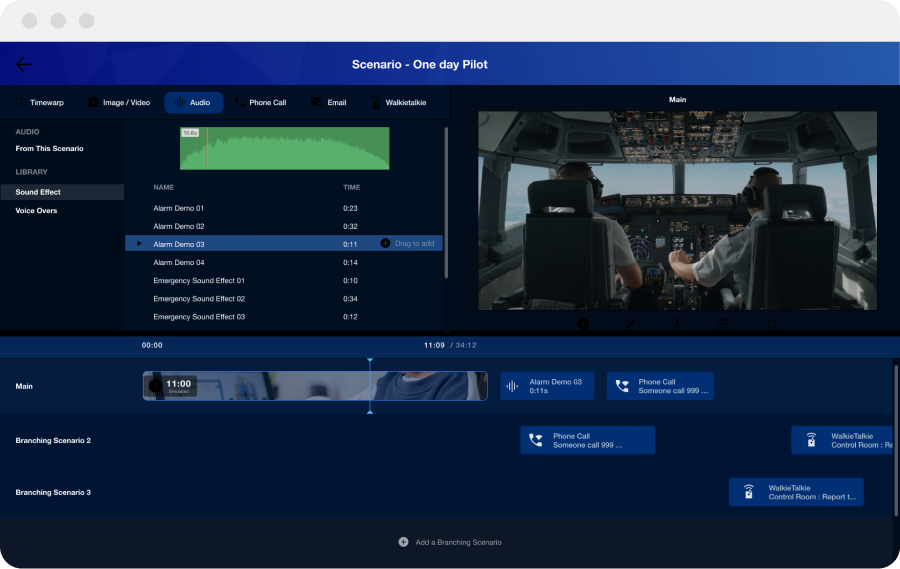The height and width of the screenshot is (569, 900).
Task: Click the 10.6s marker on waveform
Action: click(190, 133)
